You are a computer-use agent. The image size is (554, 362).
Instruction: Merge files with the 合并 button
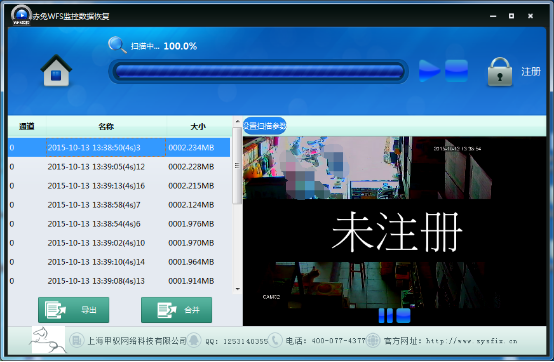click(x=176, y=310)
